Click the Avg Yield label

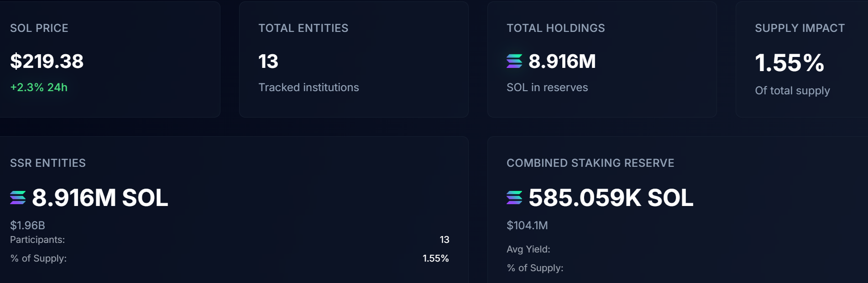tap(528, 249)
